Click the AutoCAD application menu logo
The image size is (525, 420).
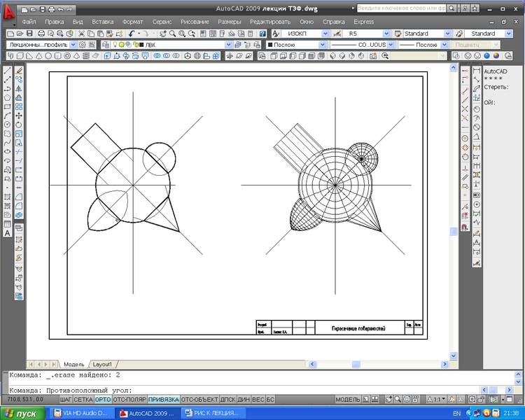(9, 13)
